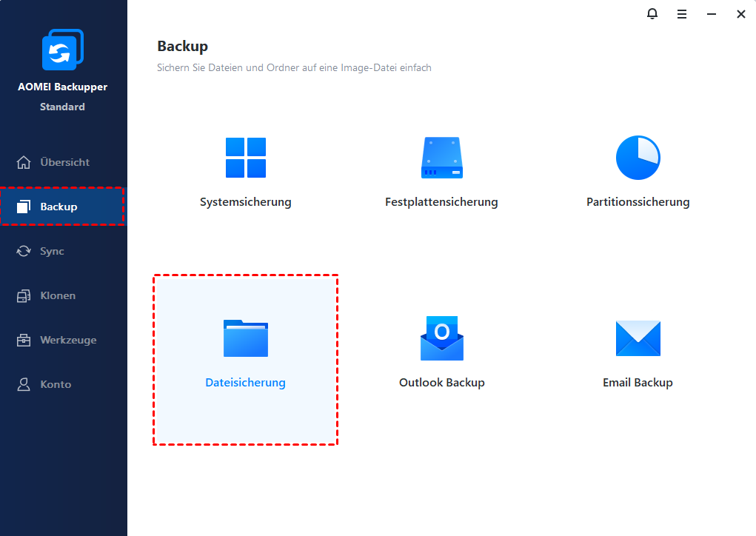Click the 'Sichern Sie Dateien und Ordner' subtitle
Image resolution: width=756 pixels, height=536 pixels.
294,67
